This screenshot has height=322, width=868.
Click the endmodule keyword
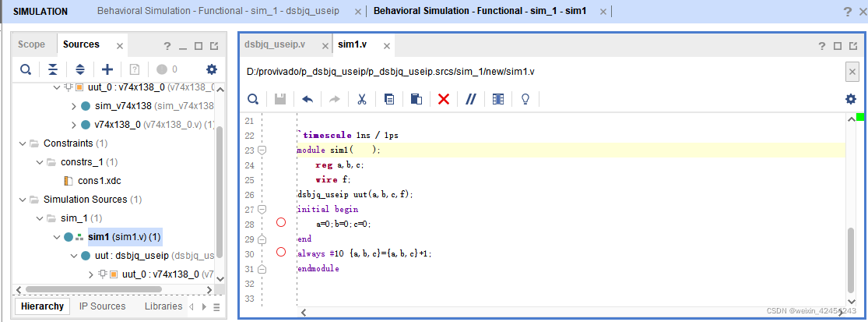tap(318, 269)
